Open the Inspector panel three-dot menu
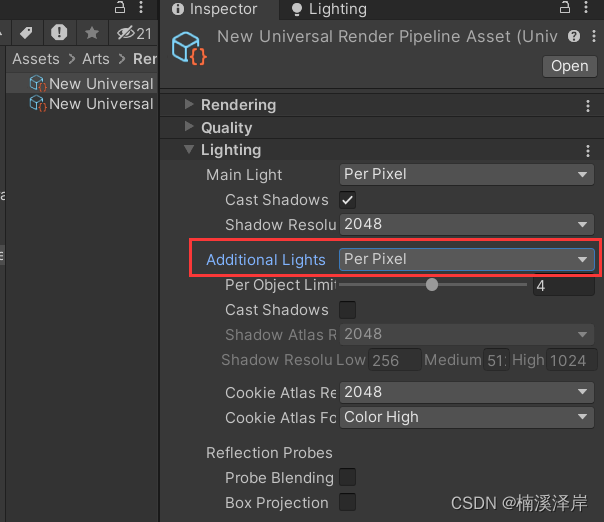The width and height of the screenshot is (604, 522). 586,7
